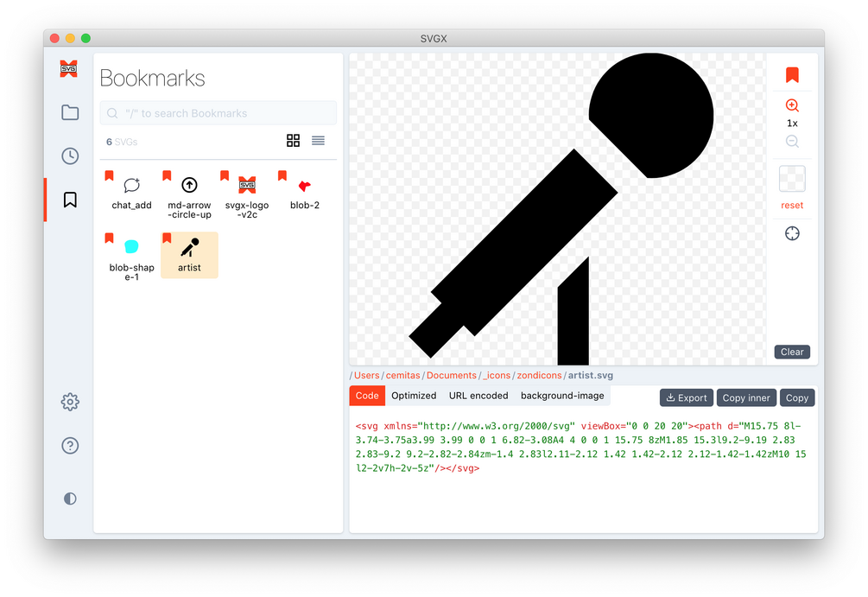Select the blob-2 bookmark
868x597 pixels.
point(305,193)
